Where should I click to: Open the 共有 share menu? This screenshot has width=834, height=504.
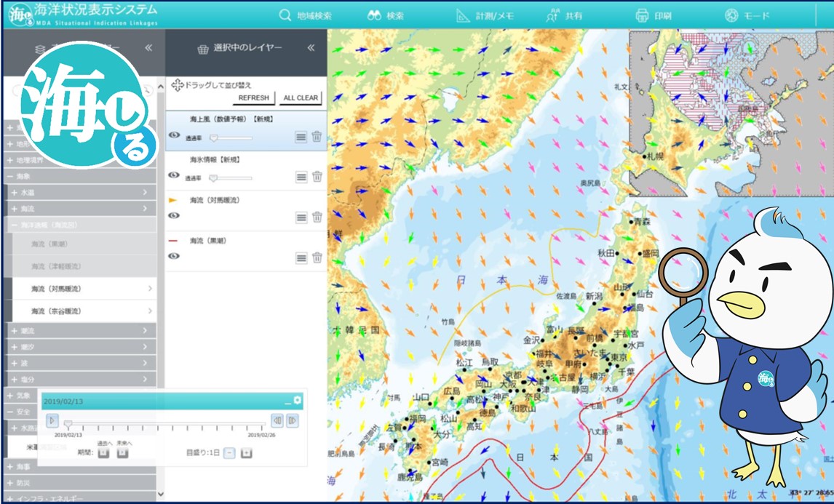[x=564, y=15]
